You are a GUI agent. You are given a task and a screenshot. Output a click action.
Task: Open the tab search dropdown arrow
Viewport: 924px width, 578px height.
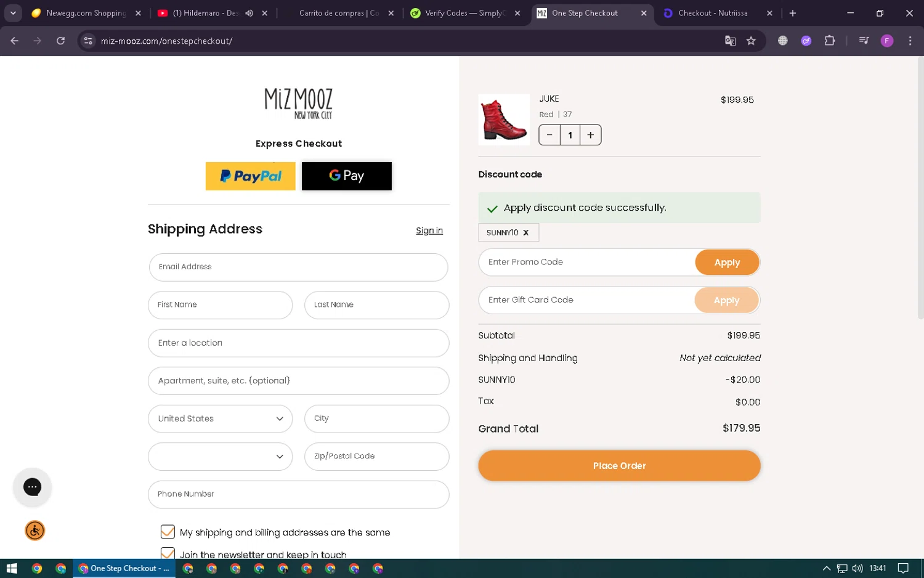pos(13,13)
